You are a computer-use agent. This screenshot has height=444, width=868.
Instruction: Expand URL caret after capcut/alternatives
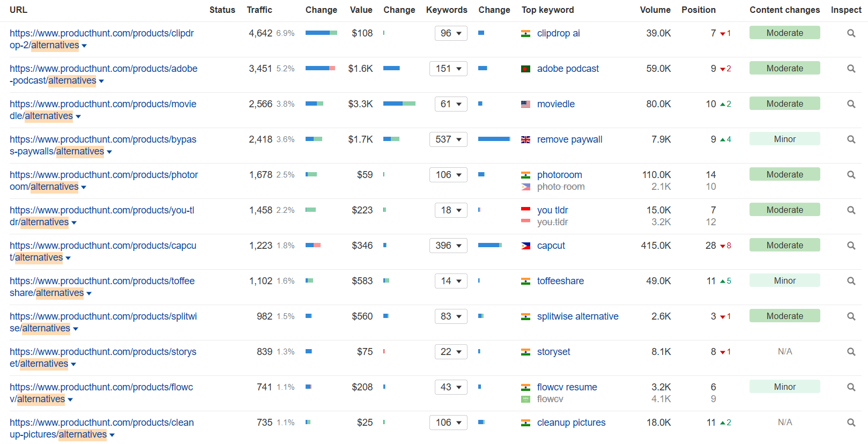[x=68, y=258]
